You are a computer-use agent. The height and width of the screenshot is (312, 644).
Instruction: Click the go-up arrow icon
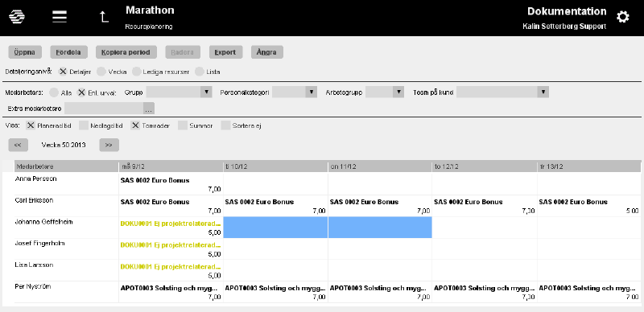click(x=104, y=17)
